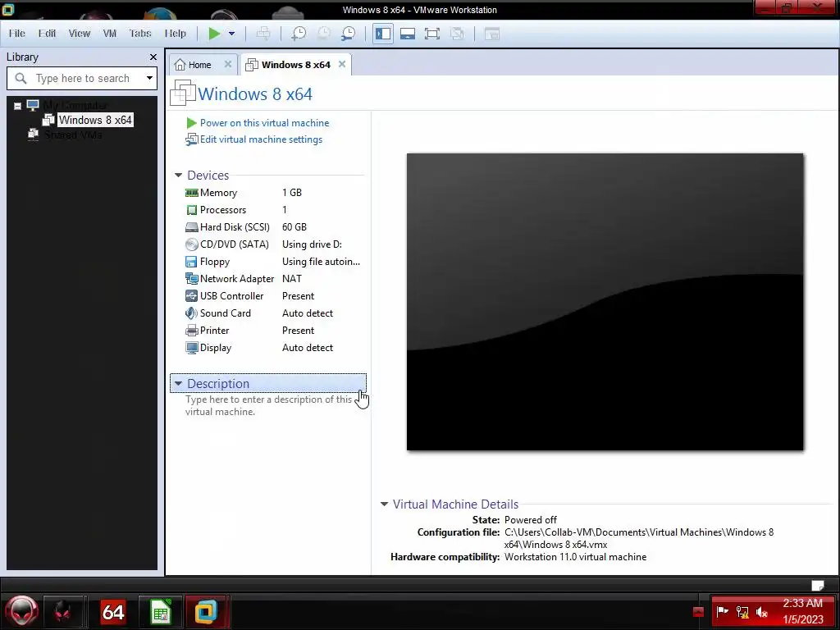The width and height of the screenshot is (840, 630).
Task: Close the Windows 8 x64 tab
Action: pos(342,64)
